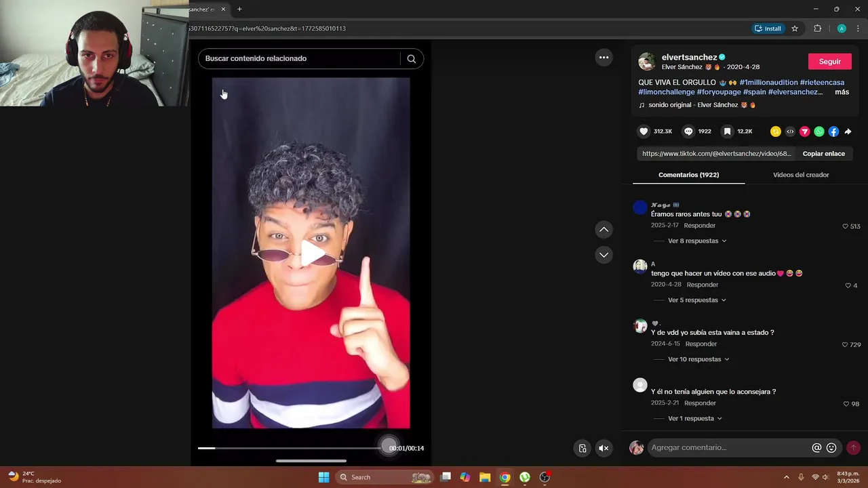The height and width of the screenshot is (488, 868).
Task: Expand the description with 'más'
Action: tap(842, 92)
